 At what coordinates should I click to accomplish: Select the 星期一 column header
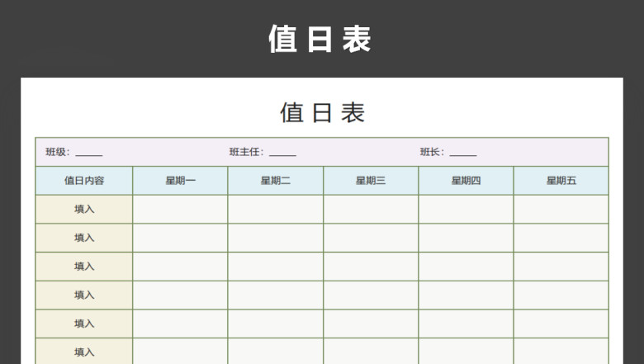[x=180, y=181]
